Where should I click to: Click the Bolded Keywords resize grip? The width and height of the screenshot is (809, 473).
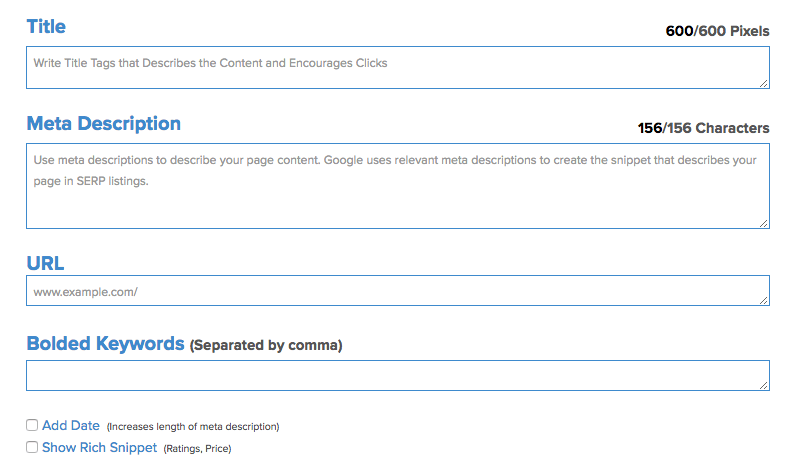764,384
